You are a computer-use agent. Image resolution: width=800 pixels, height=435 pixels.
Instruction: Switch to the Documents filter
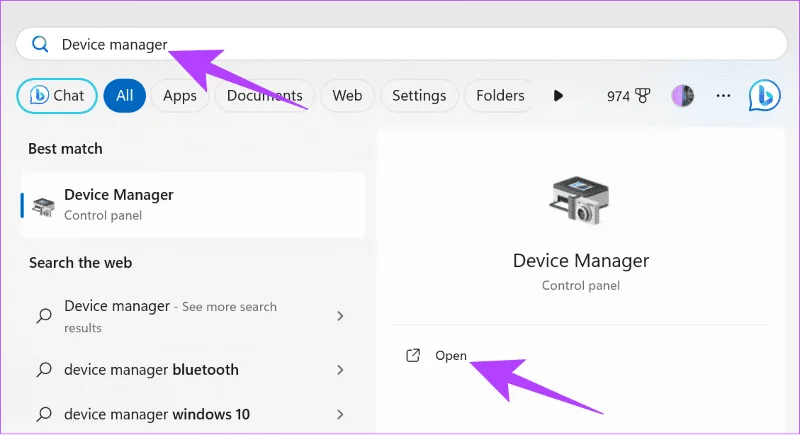[x=264, y=95]
